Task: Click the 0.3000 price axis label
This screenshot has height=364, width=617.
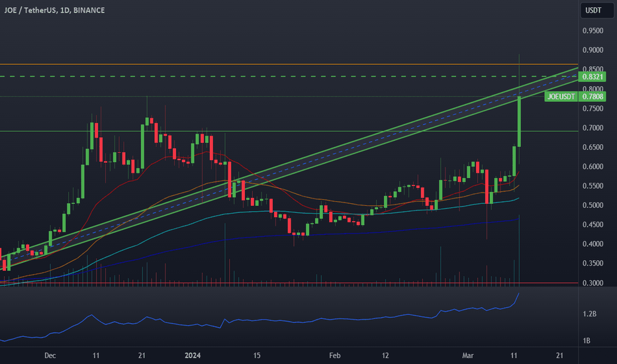Action: click(593, 283)
